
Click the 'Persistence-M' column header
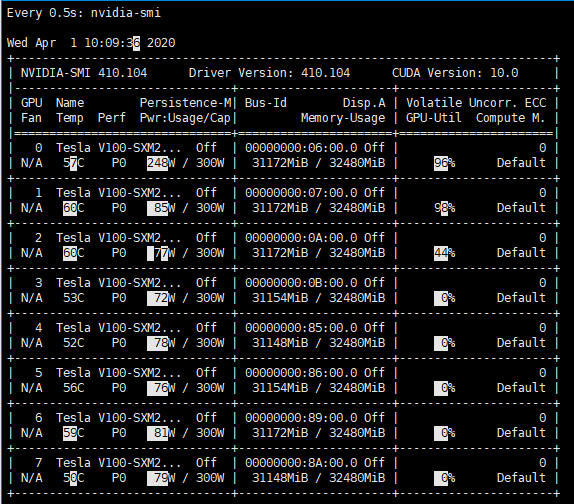(186, 103)
